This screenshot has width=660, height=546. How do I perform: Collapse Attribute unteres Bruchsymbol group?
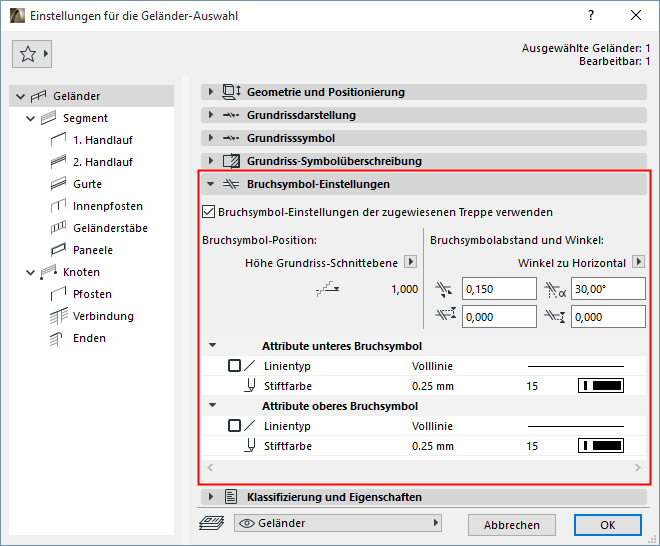tap(213, 345)
